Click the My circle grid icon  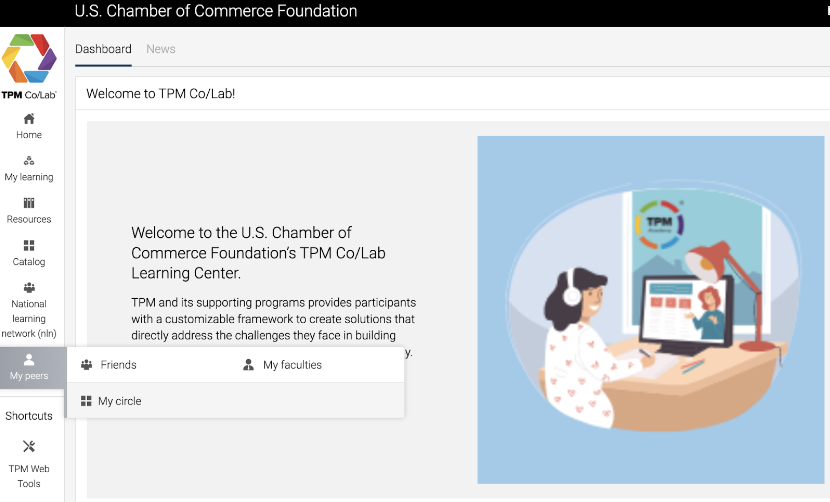[x=86, y=401]
